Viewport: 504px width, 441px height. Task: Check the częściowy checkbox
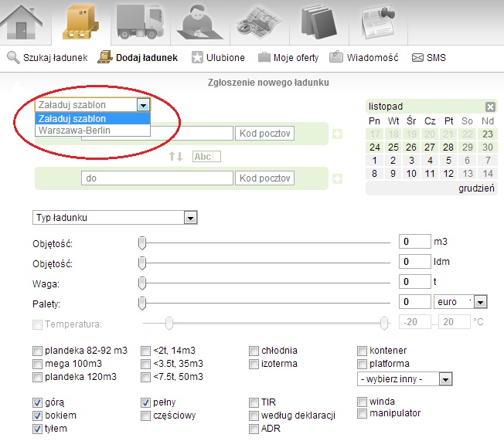point(145,416)
